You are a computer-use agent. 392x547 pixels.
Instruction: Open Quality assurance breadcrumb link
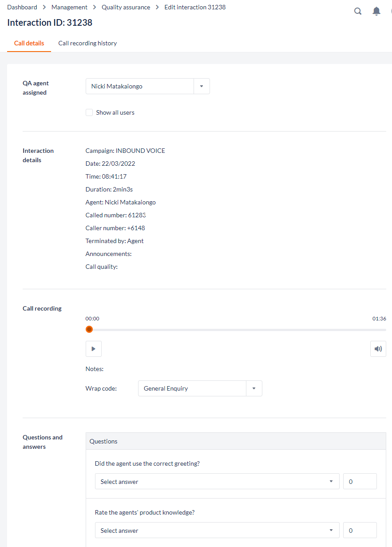coord(126,7)
